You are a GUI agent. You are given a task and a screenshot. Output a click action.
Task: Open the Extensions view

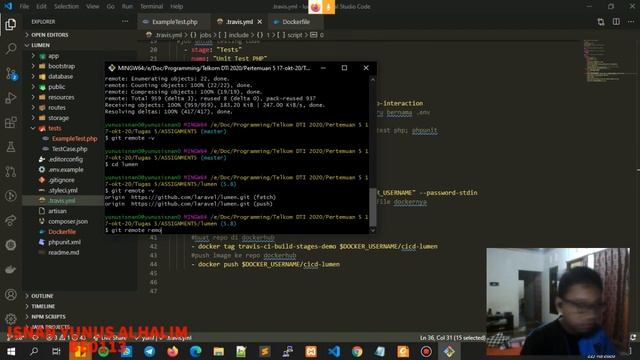11,122
